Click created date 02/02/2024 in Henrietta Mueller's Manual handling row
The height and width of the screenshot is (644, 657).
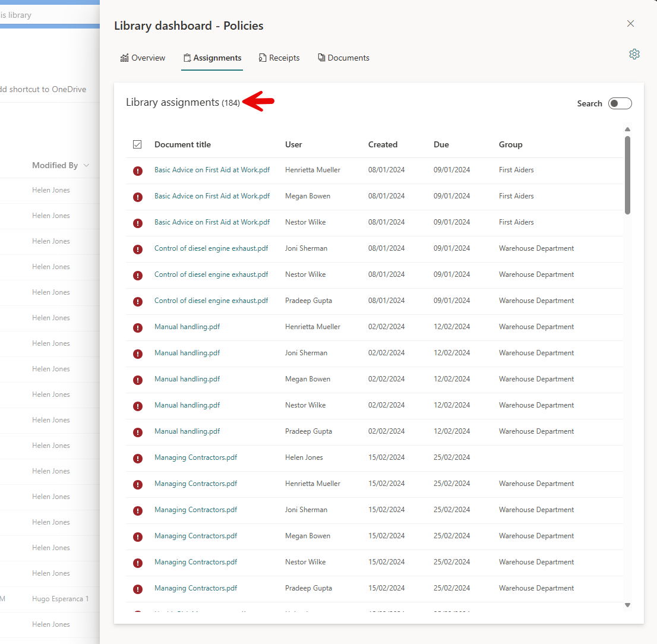pyautogui.click(x=386, y=326)
